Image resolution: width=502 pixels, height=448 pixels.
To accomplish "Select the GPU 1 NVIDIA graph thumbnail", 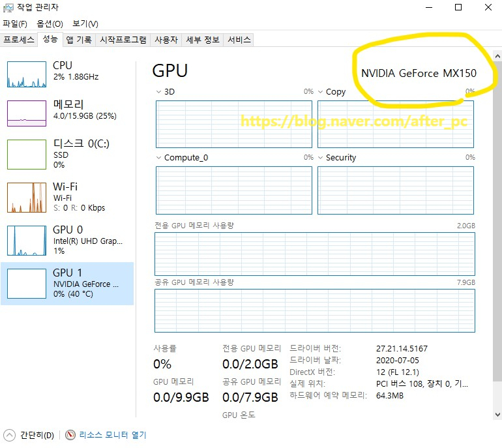I will click(27, 284).
